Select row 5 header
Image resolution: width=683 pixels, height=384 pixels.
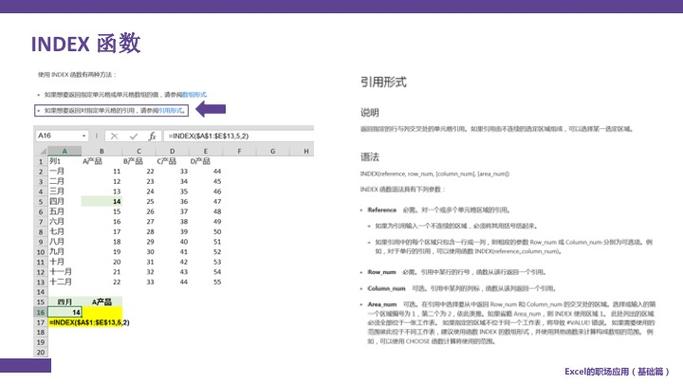tap(41, 202)
